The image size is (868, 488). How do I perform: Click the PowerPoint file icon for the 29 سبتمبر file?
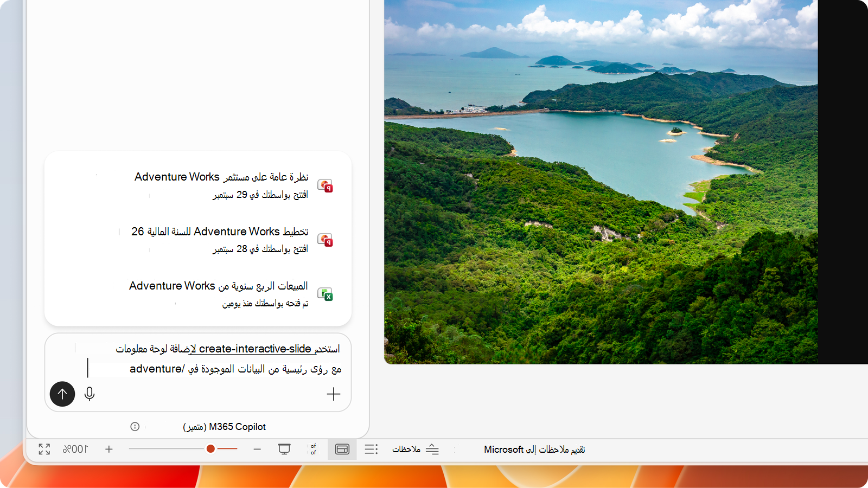click(325, 185)
